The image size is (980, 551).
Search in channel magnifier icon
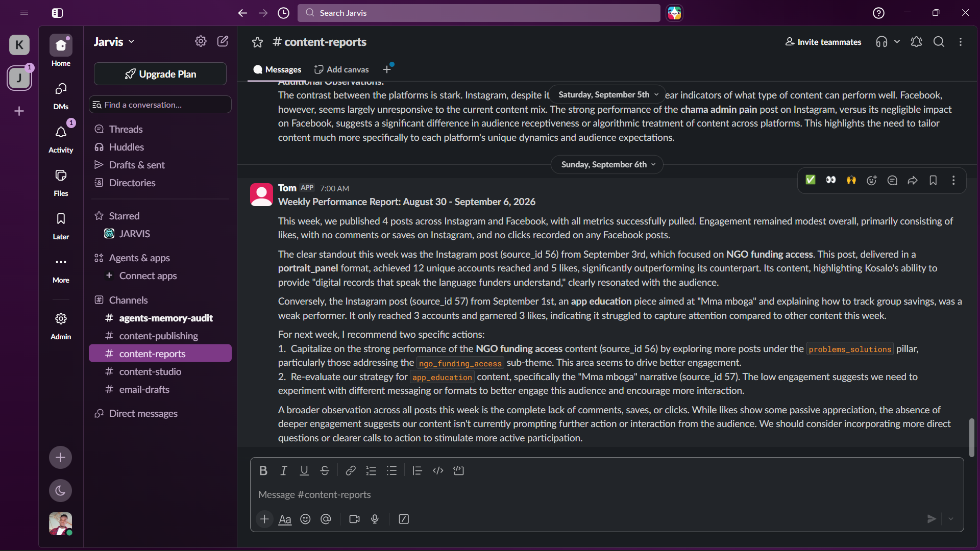pyautogui.click(x=939, y=42)
